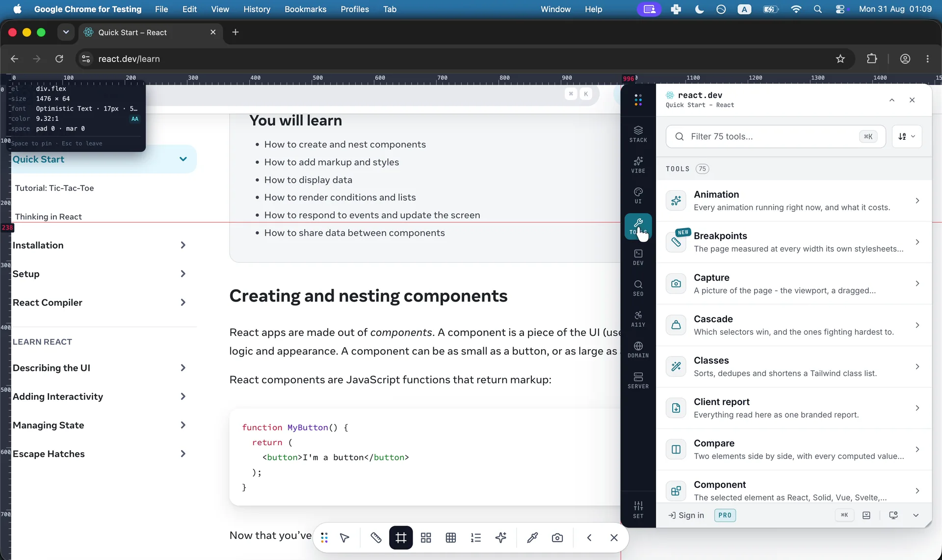Image resolution: width=942 pixels, height=560 pixels.
Task: Open the Stack tab in the extension sidebar
Action: pos(638,134)
